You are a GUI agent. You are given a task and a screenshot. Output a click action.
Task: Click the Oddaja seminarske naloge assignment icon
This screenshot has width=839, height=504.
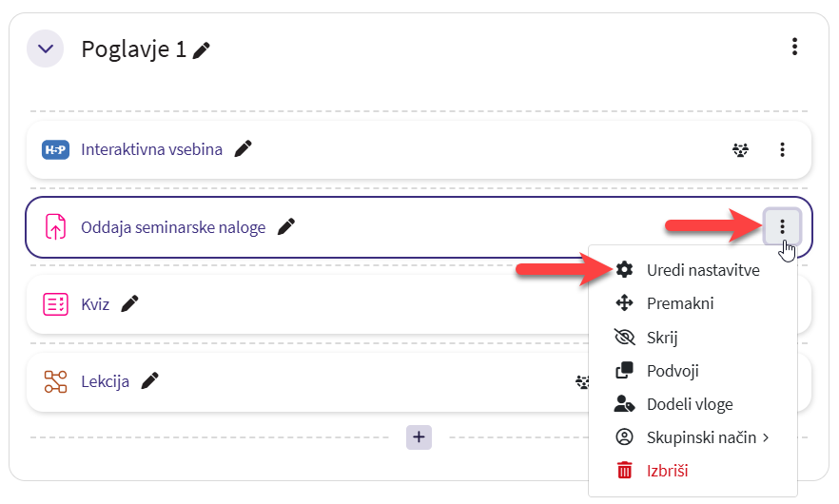click(56, 227)
